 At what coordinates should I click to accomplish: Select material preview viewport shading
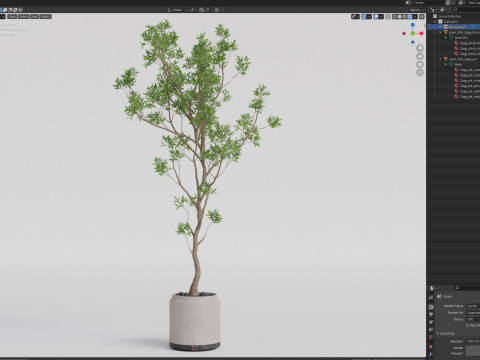coord(405,17)
